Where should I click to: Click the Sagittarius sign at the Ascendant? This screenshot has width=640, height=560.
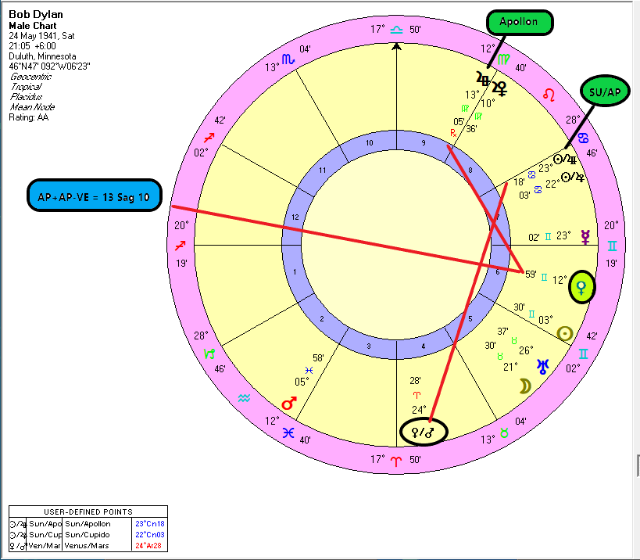tap(180, 246)
